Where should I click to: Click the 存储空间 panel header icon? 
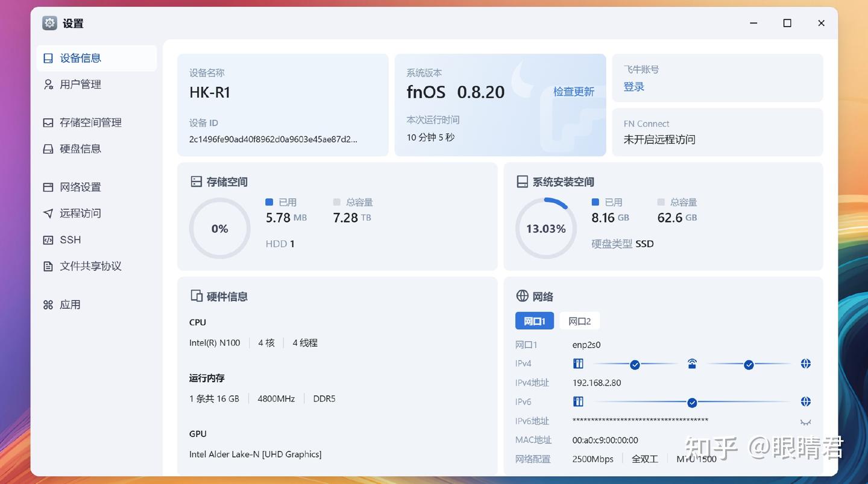tap(195, 181)
